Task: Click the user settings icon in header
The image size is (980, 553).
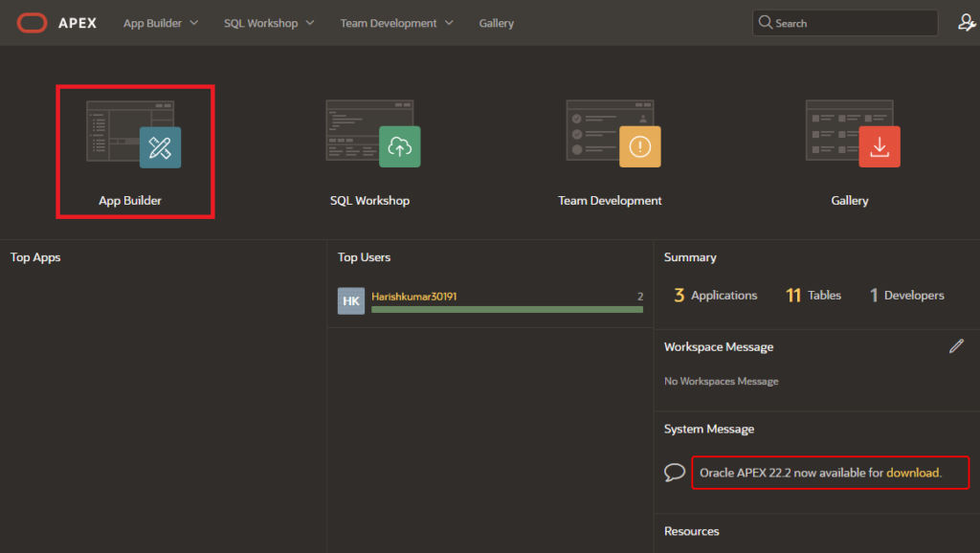Action: click(967, 23)
